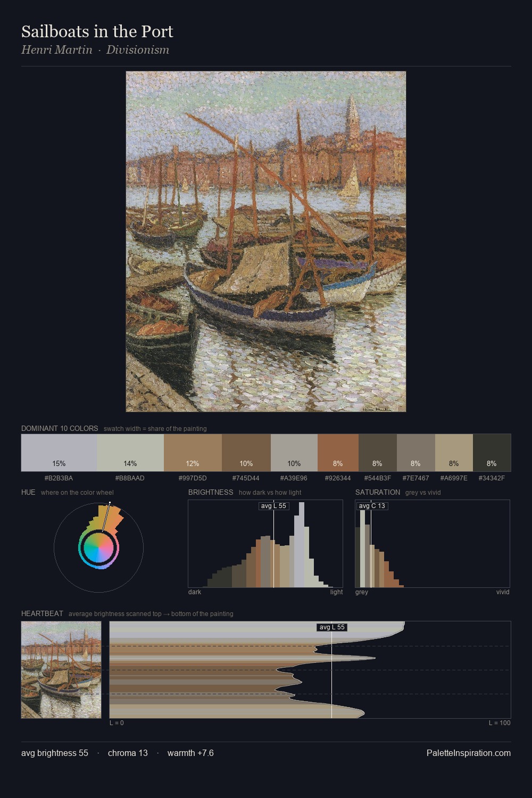Image resolution: width=532 pixels, height=798 pixels.
Task: Click the hex code text '#926344'
Action: pos(338,478)
